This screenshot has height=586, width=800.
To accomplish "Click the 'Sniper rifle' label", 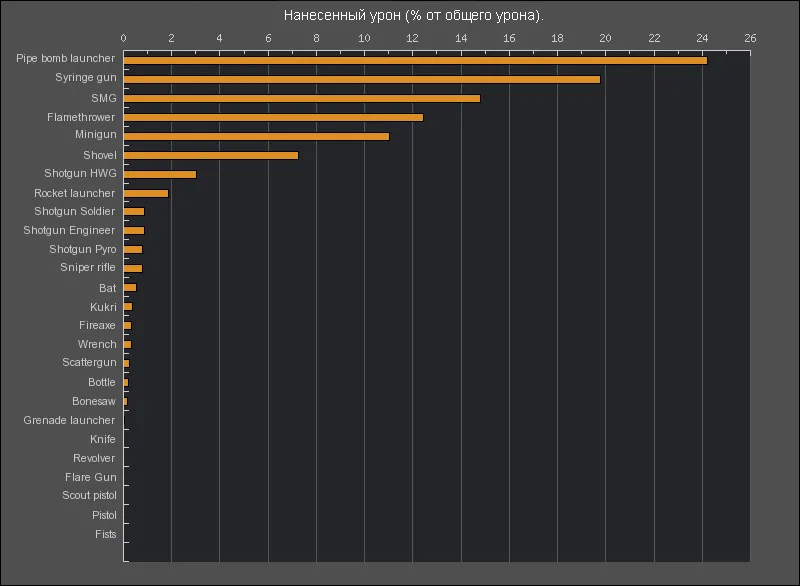I will click(x=88, y=267).
